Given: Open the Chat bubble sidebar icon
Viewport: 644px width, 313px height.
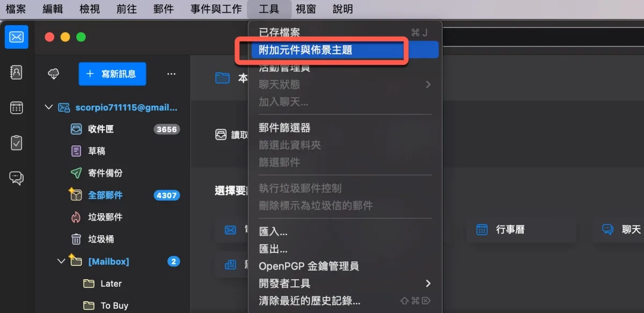Looking at the screenshot, I should click(17, 178).
